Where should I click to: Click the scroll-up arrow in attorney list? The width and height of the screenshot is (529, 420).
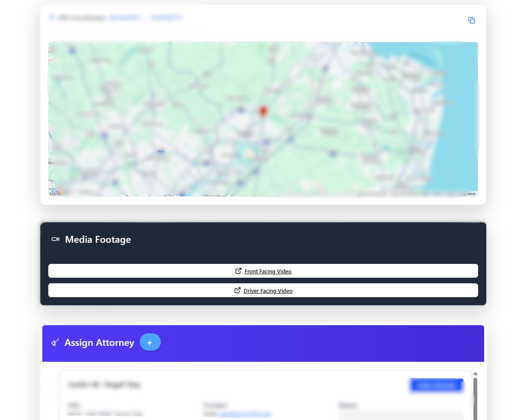(x=475, y=374)
